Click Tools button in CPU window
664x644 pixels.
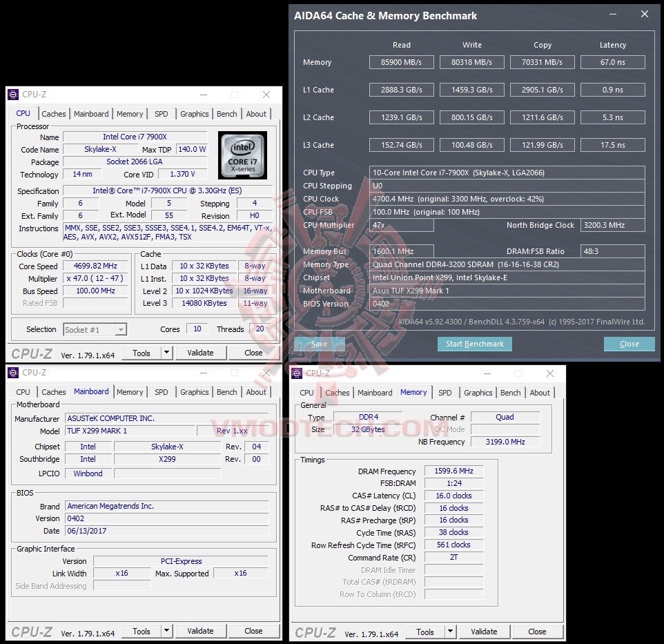click(x=141, y=353)
